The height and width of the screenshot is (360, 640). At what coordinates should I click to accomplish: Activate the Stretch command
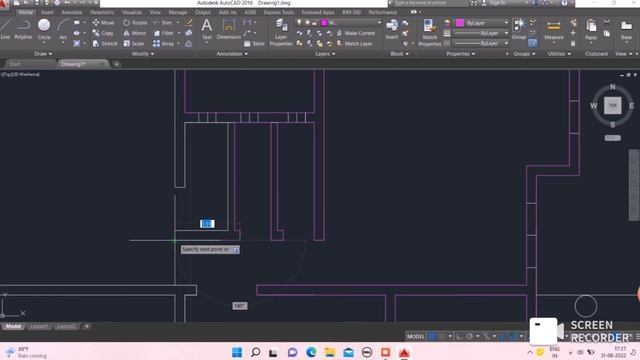[x=105, y=43]
